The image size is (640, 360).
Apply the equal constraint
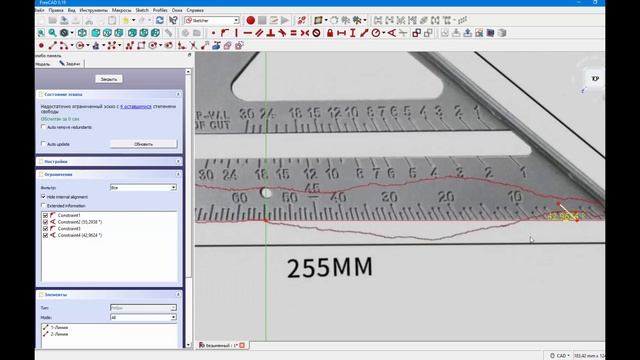tap(293, 33)
